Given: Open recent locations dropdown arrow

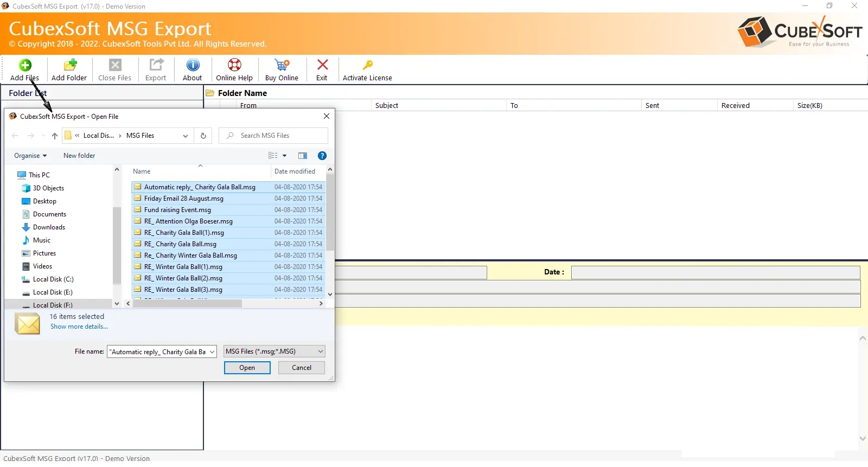Looking at the screenshot, I should pyautogui.click(x=43, y=136).
